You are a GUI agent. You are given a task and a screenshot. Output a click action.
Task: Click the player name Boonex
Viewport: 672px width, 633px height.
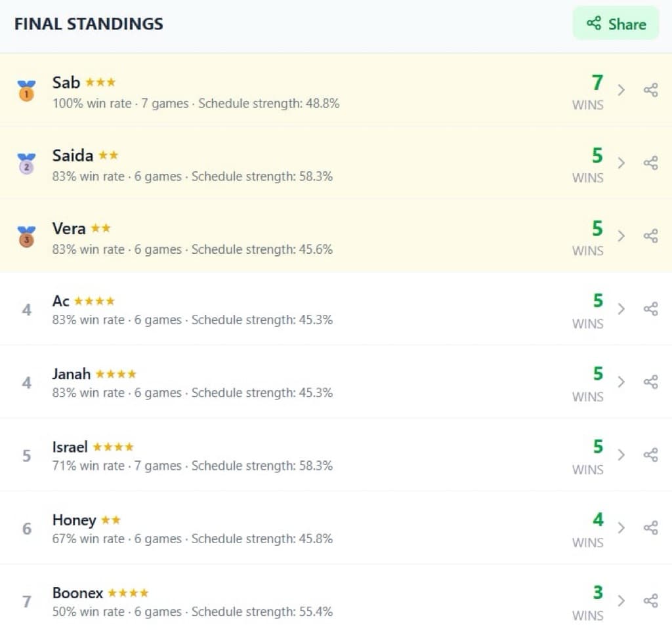[77, 593]
